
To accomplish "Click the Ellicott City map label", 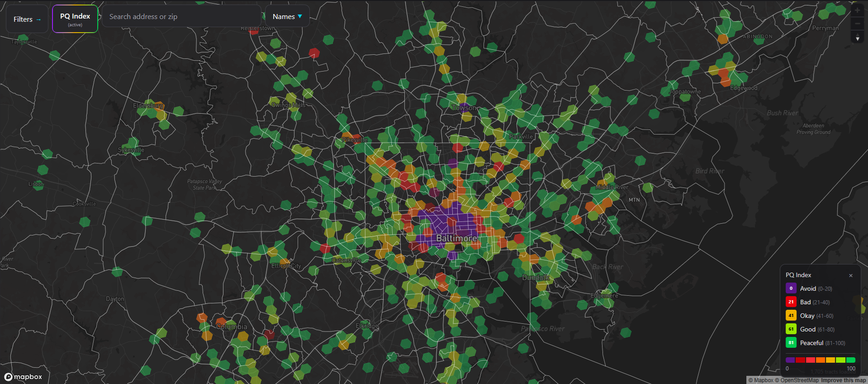I will 286,266.
